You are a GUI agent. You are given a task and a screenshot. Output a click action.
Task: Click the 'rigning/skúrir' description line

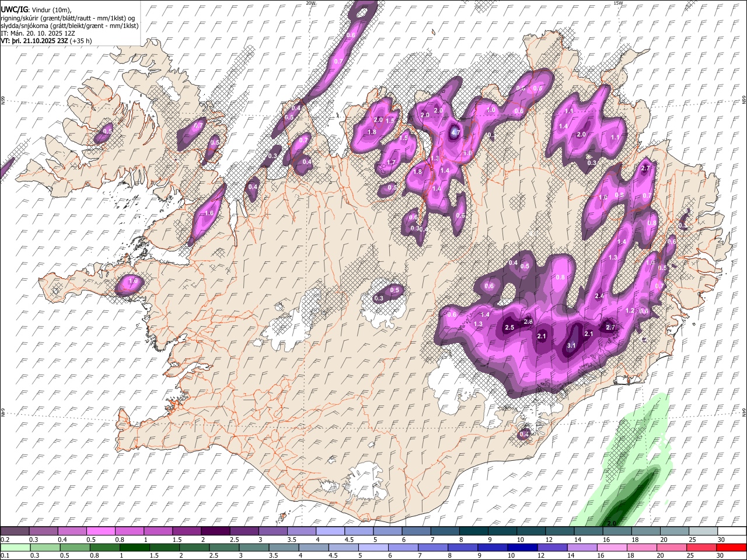pos(68,18)
